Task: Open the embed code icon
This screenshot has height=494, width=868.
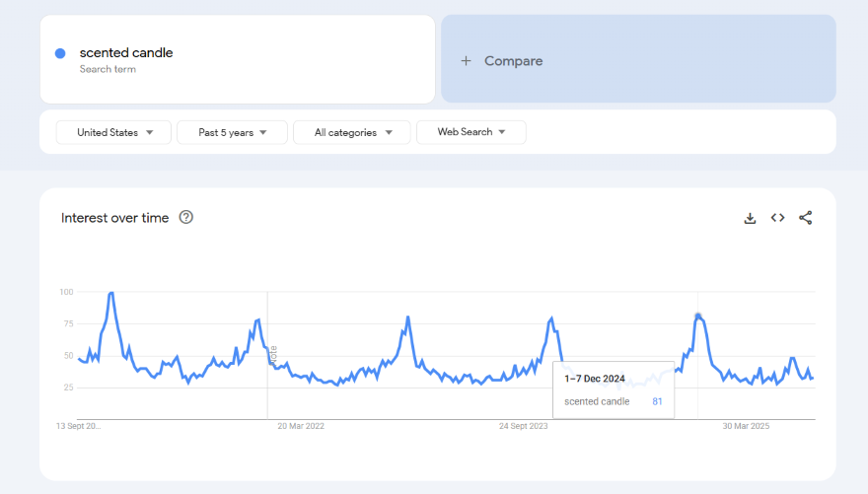Action: tap(777, 218)
